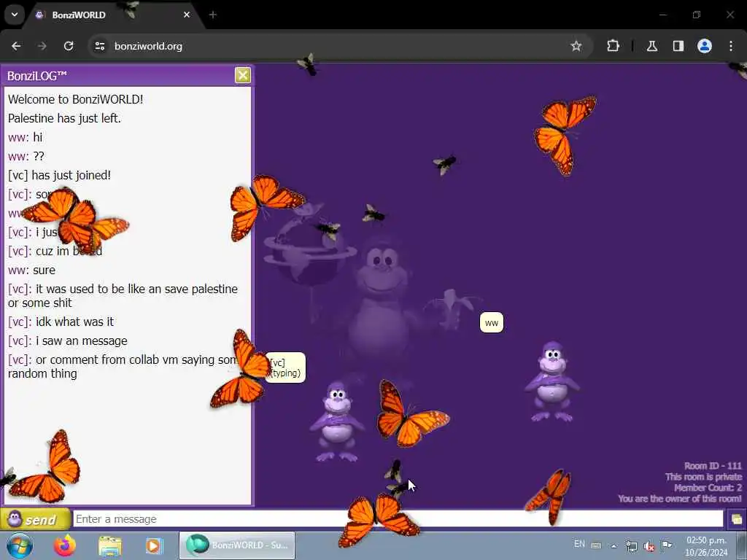Image resolution: width=747 pixels, height=560 pixels.
Task: Open the browser extensions menu
Action: pos(613,46)
